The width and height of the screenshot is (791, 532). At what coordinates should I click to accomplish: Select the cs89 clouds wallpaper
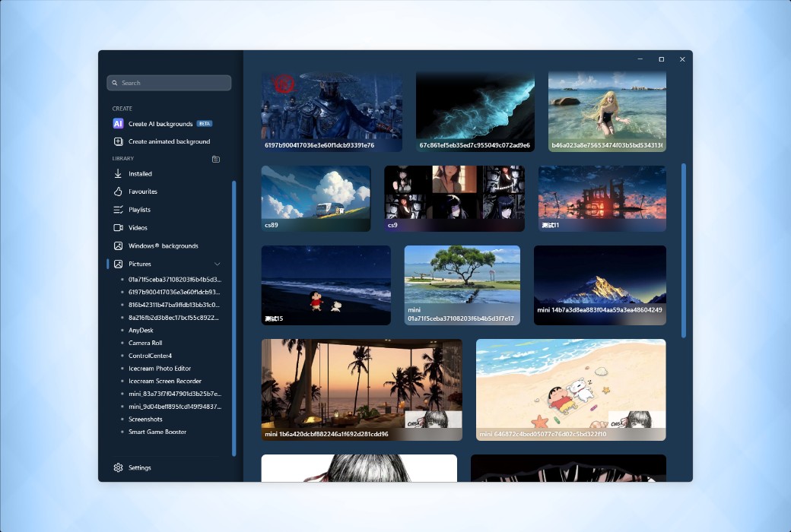(316, 198)
